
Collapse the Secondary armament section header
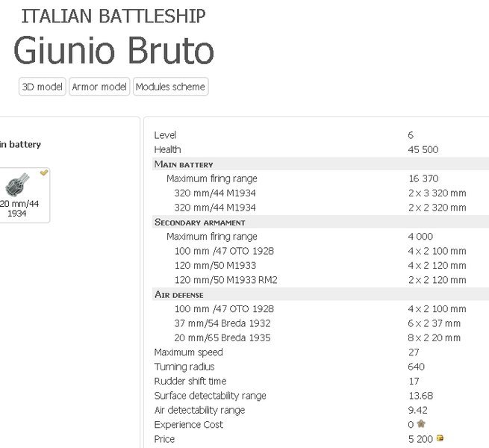click(x=199, y=222)
